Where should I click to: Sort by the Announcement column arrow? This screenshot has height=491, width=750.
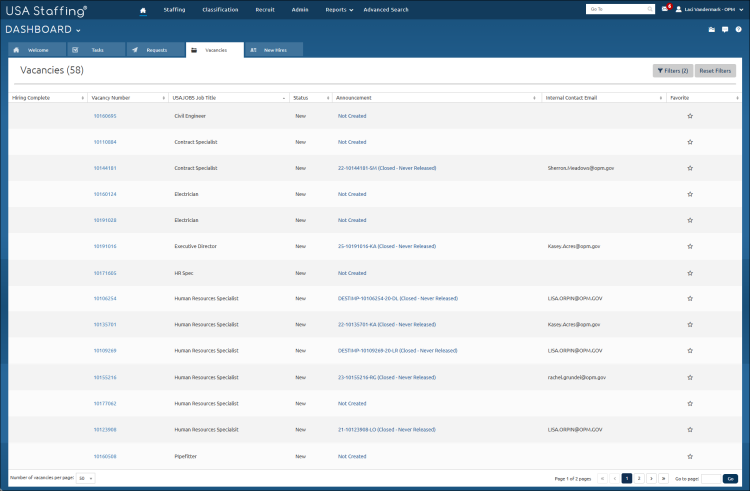(534, 98)
